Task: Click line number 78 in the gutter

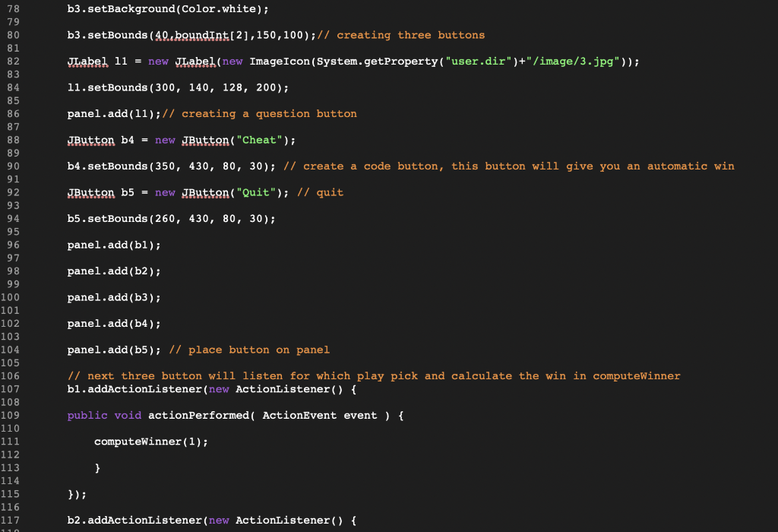Action: (14, 8)
